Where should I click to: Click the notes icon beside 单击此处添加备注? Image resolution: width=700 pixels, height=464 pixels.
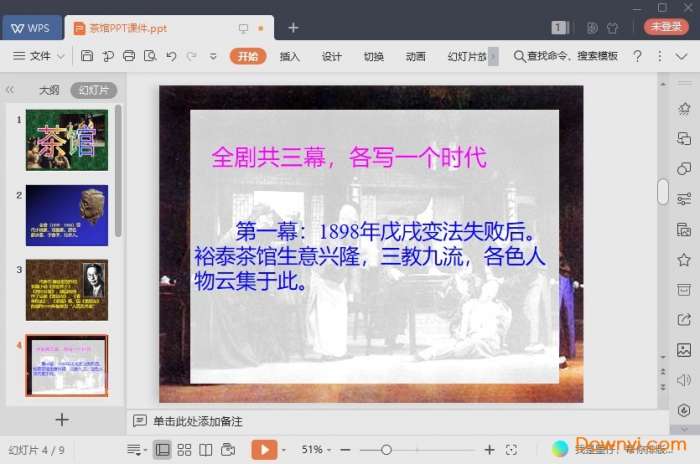140,421
